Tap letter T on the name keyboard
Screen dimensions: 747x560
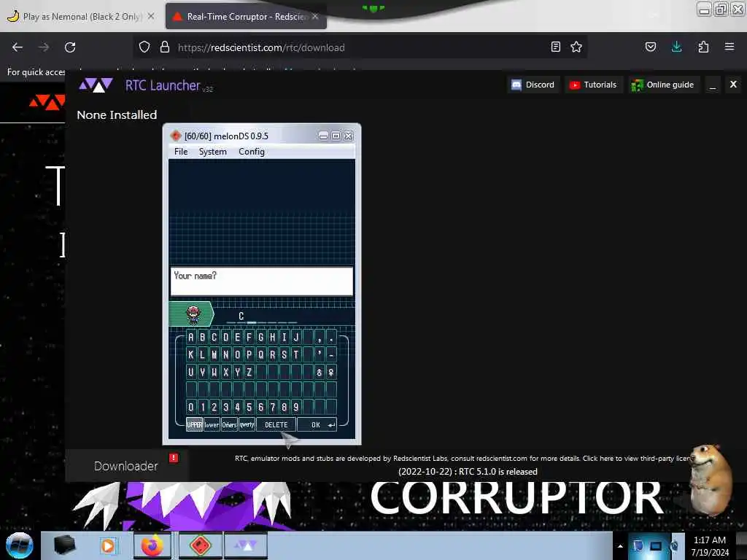(x=296, y=354)
